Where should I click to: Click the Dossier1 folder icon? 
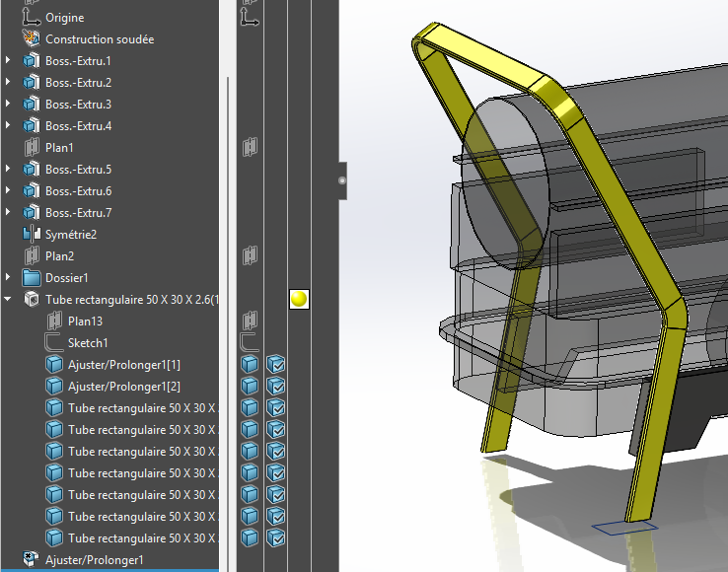(31, 278)
